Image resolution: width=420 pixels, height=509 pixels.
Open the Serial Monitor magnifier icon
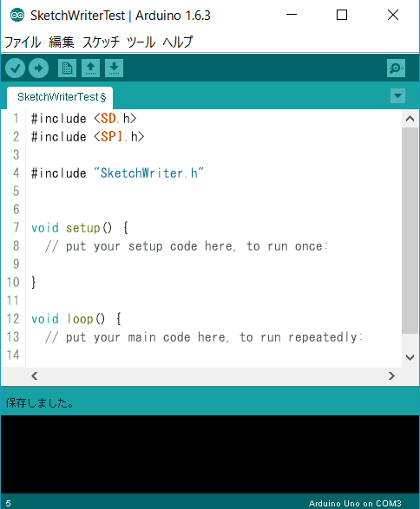(x=396, y=69)
